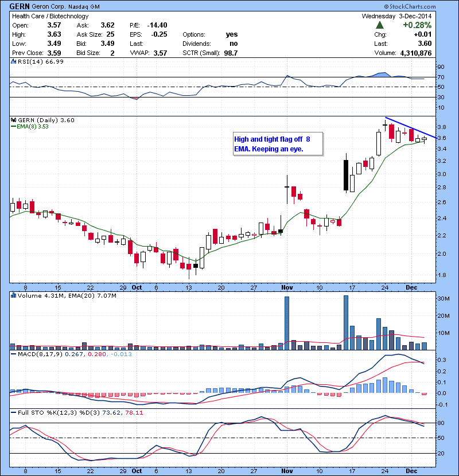Image resolution: width=459 pixels, height=476 pixels.
Task: Click the Geron Corp. company name
Action: coord(49,6)
